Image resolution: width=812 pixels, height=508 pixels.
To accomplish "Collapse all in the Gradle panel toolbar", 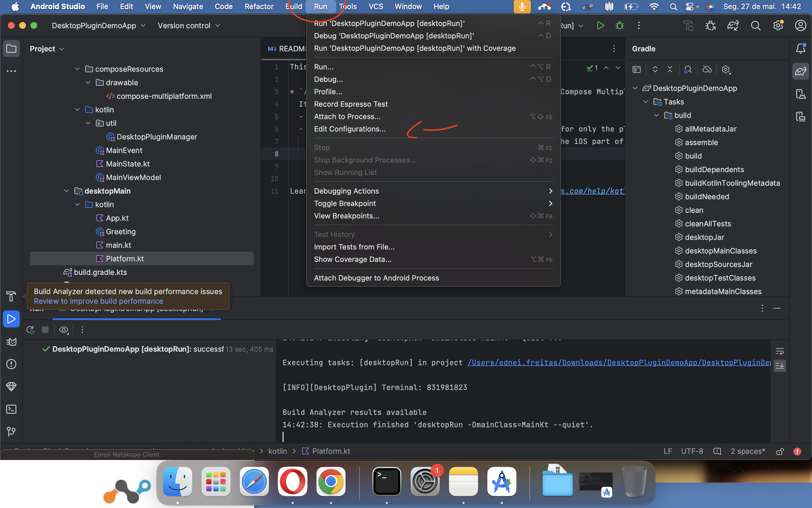I will pyautogui.click(x=670, y=69).
